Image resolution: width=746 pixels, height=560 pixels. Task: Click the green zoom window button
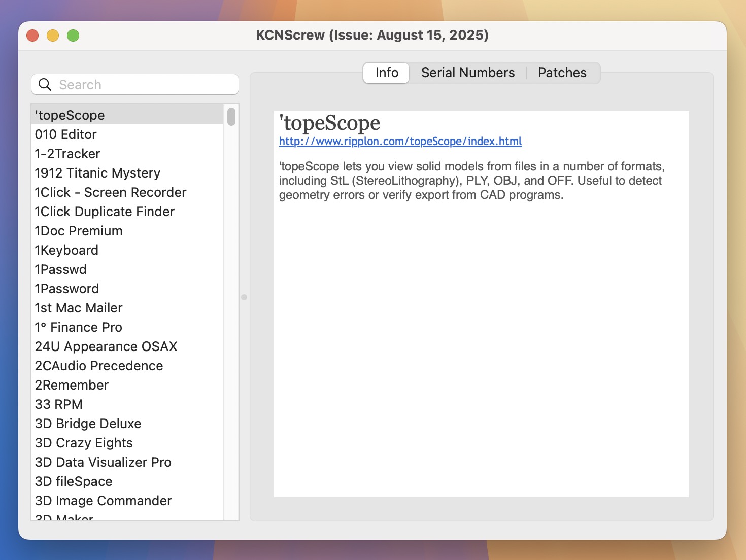(x=73, y=36)
